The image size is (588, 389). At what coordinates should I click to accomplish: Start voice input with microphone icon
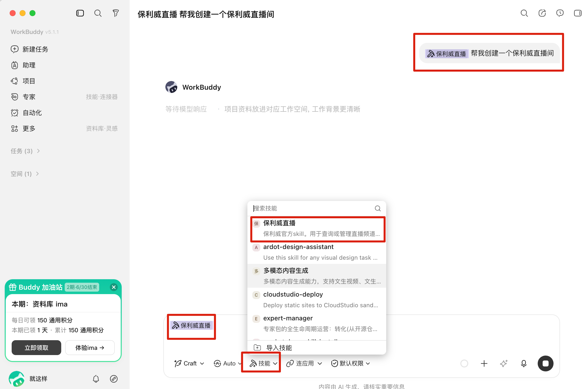524,363
